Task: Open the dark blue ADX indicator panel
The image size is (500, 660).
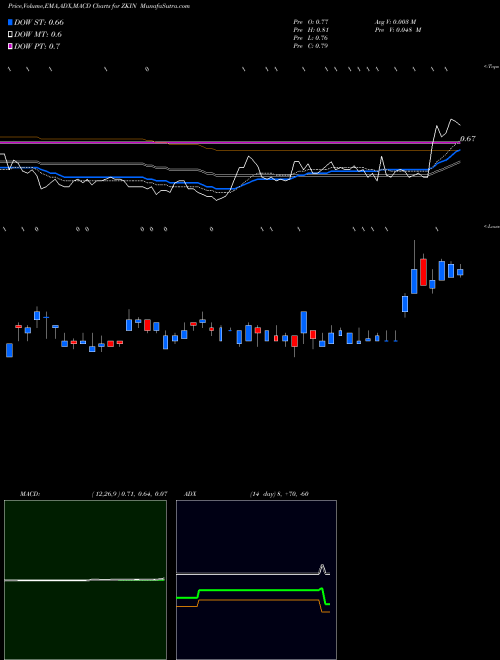Action: click(x=256, y=580)
